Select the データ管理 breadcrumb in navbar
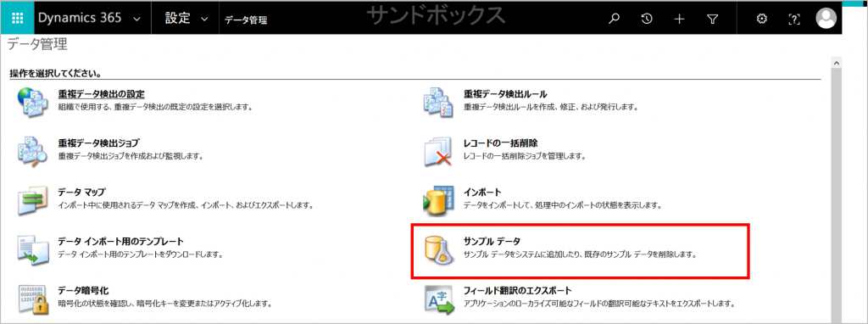This screenshot has height=324, width=868. coord(246,20)
